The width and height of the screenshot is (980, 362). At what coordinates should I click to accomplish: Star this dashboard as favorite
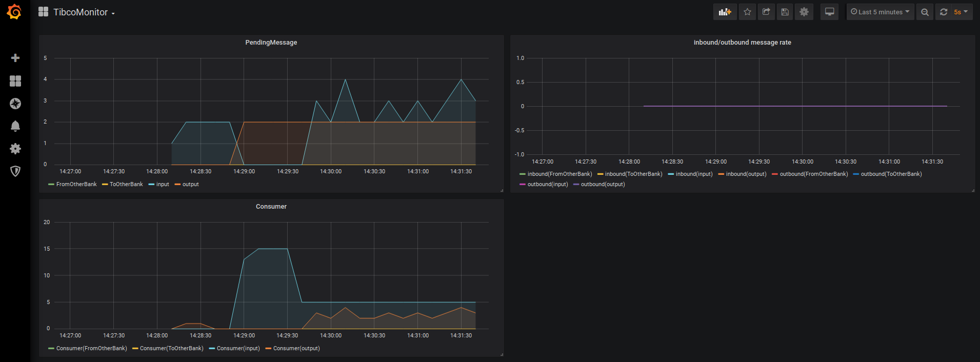pyautogui.click(x=747, y=12)
